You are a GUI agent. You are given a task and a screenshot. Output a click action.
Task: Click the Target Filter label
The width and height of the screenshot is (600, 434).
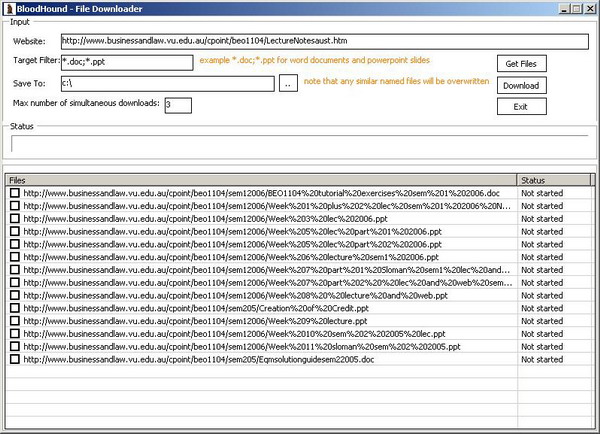tap(37, 60)
